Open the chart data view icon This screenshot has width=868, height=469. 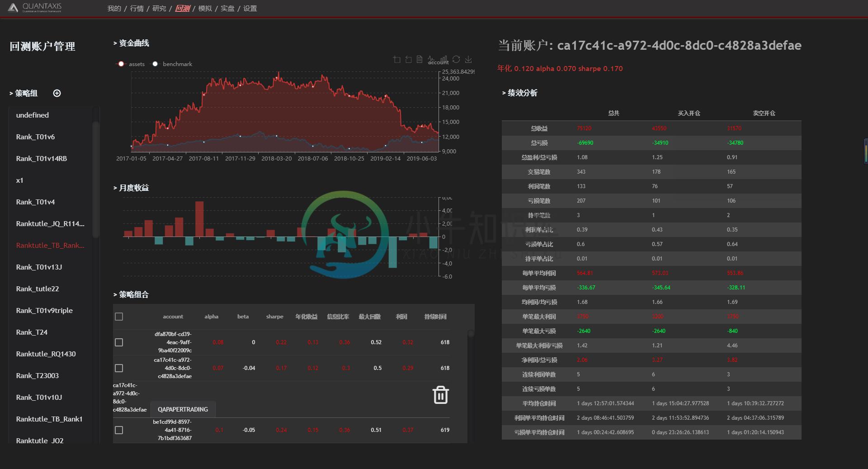click(420, 59)
